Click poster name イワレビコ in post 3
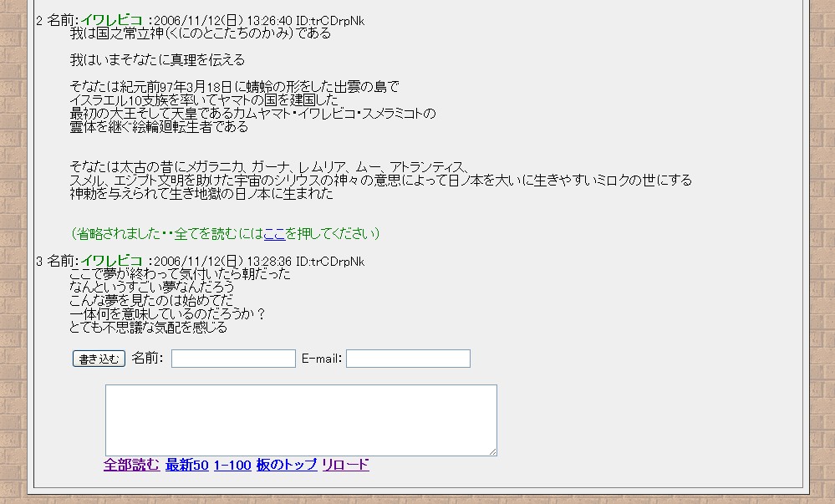Screen dimensions: 835x504 pyautogui.click(x=111, y=262)
